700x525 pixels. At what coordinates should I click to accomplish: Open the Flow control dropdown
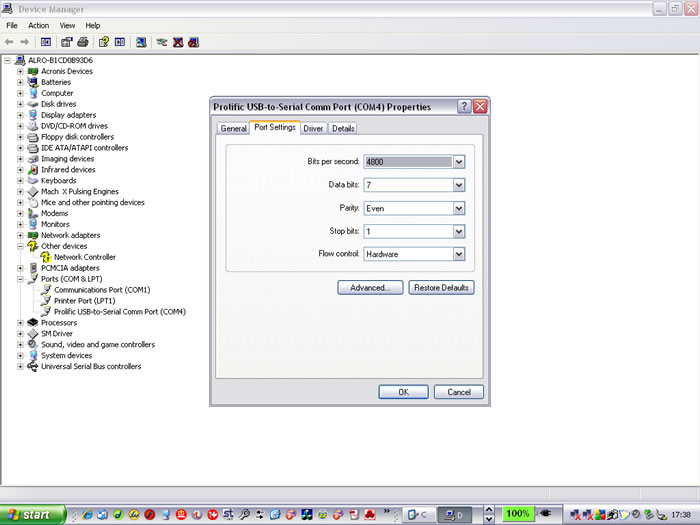pyautogui.click(x=459, y=254)
